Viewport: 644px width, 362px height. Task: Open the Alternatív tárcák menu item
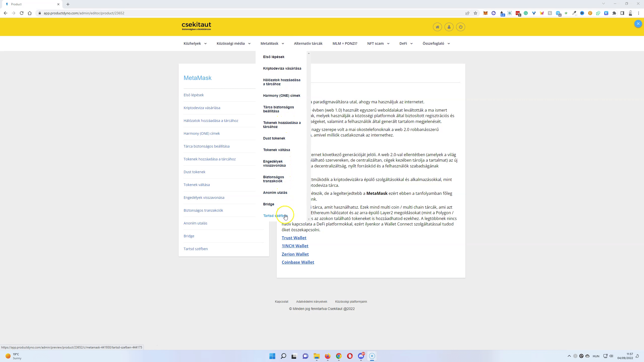tap(308, 43)
